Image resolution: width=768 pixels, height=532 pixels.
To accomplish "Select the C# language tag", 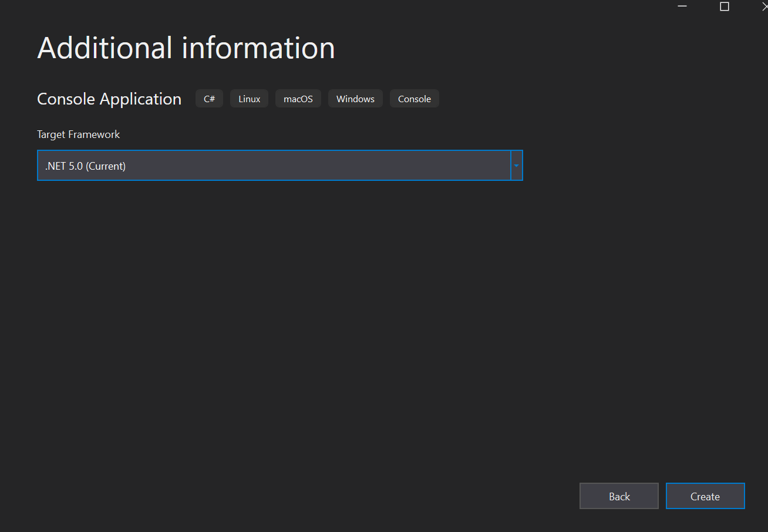I will pyautogui.click(x=209, y=98).
